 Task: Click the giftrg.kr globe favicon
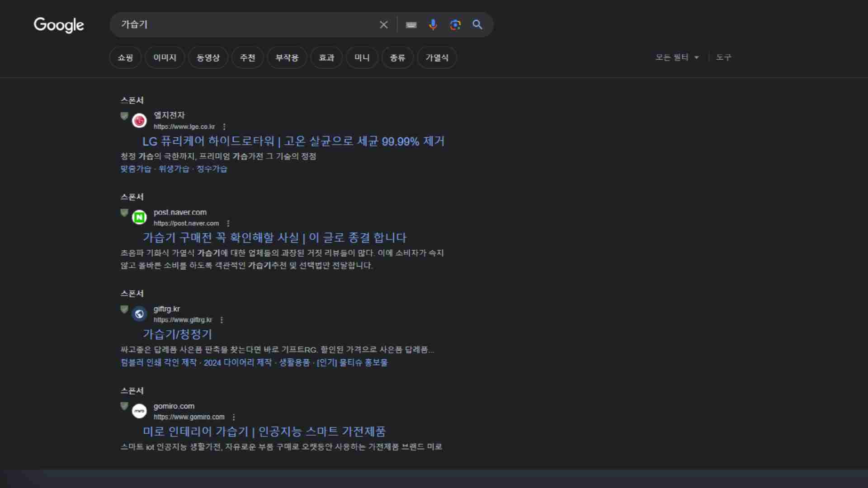139,314
